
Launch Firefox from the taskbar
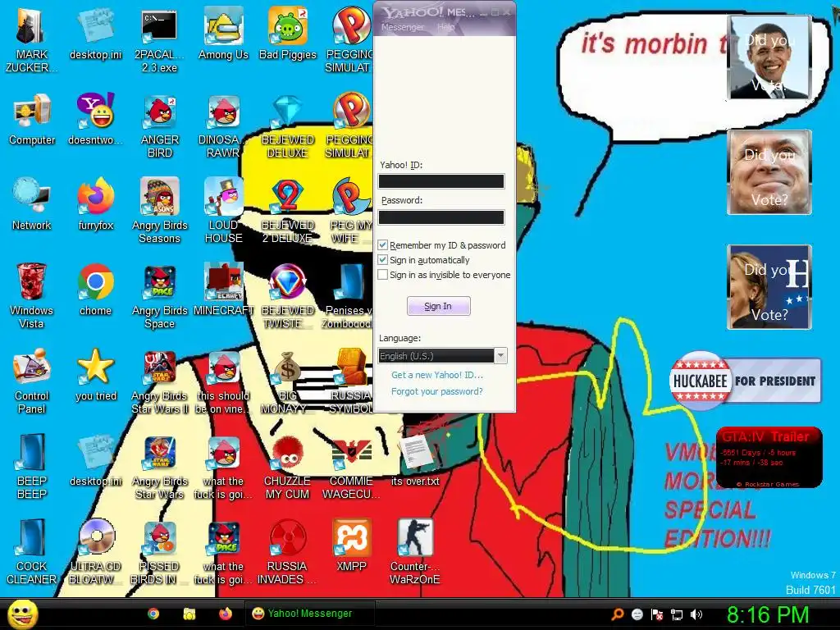pyautogui.click(x=226, y=614)
